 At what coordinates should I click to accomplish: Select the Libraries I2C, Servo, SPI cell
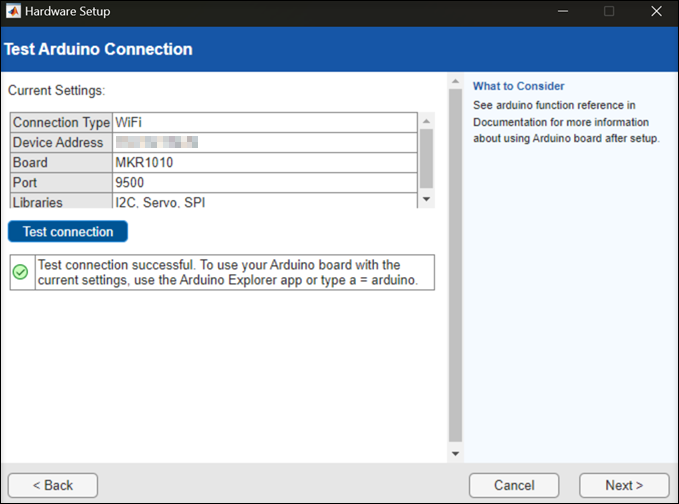(x=265, y=202)
